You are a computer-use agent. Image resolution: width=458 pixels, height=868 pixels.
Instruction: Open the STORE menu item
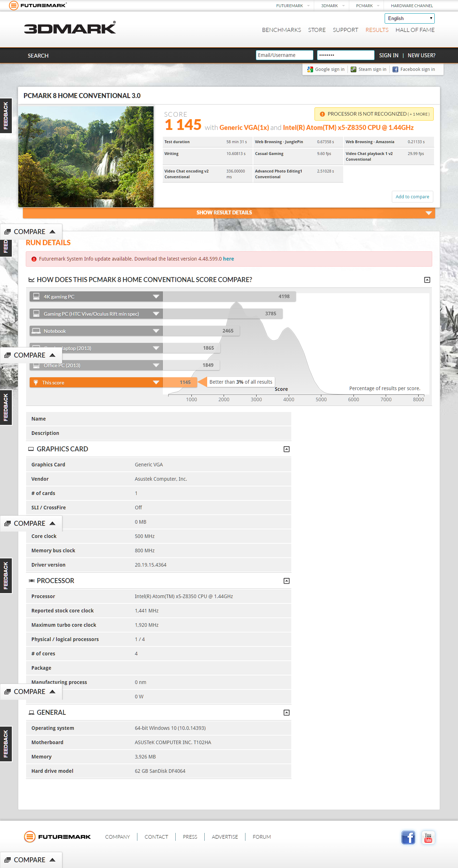tap(317, 30)
